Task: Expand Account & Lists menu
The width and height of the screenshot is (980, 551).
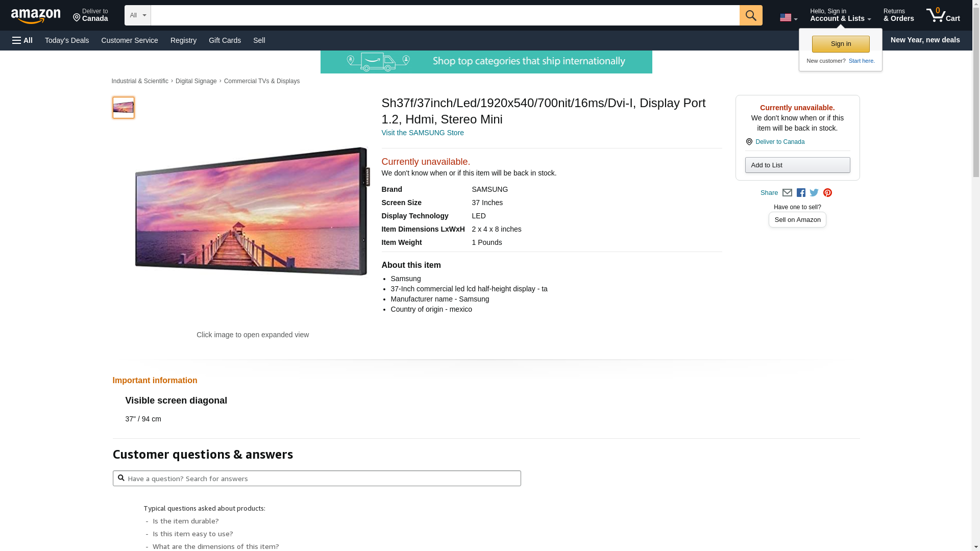Action: click(840, 15)
